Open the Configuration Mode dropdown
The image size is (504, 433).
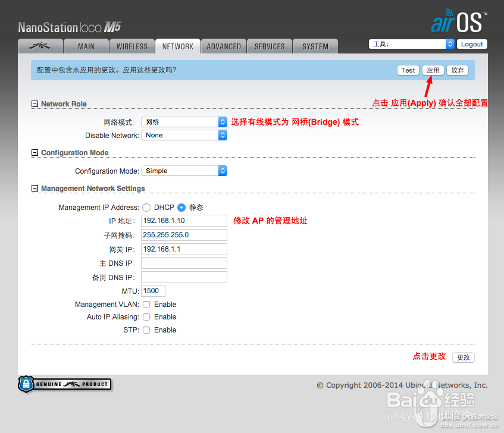[183, 171]
